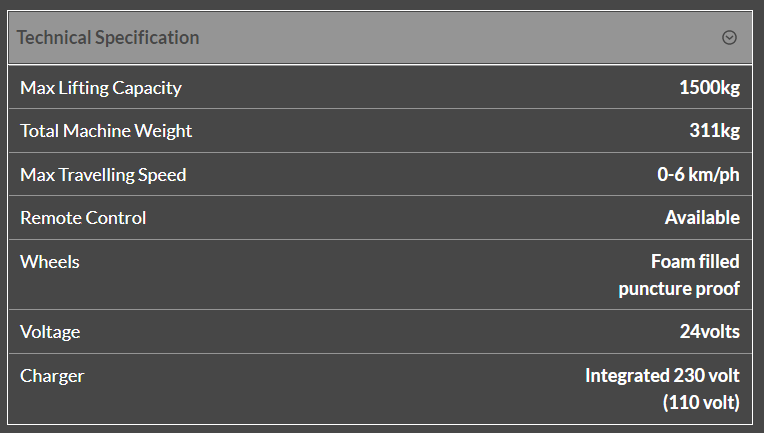Select the Available value text
The height and width of the screenshot is (433, 764).
click(702, 218)
